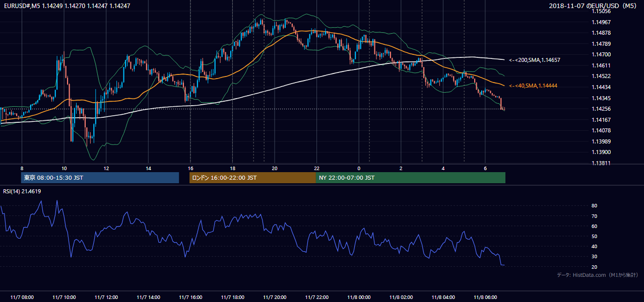The height and width of the screenshot is (302, 644).
Task: Click price axis value 1.14167
Action: pyautogui.click(x=601, y=119)
